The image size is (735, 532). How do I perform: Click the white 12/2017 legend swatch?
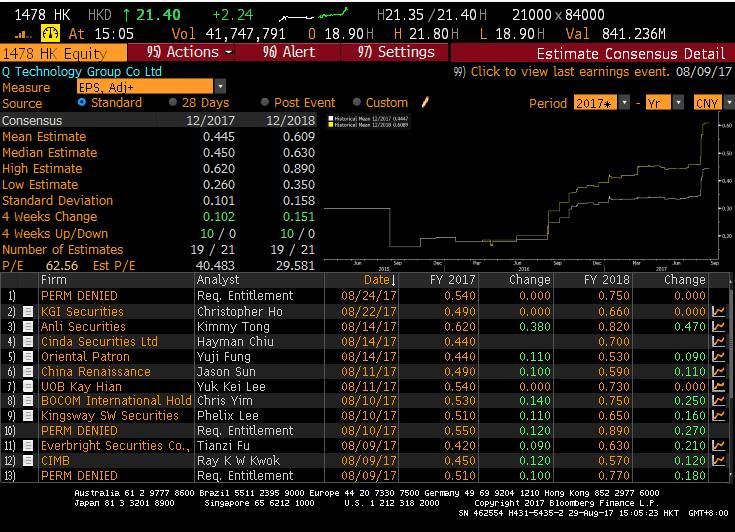331,119
